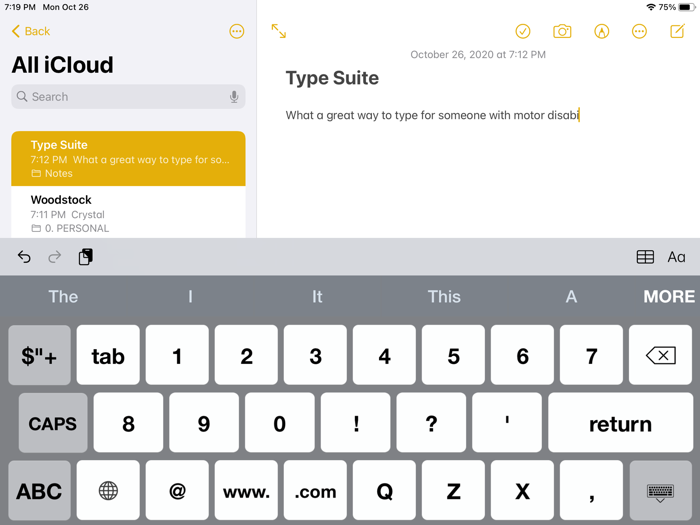Tap the note date October 26, 2020
The image size is (700, 525).
point(478,54)
